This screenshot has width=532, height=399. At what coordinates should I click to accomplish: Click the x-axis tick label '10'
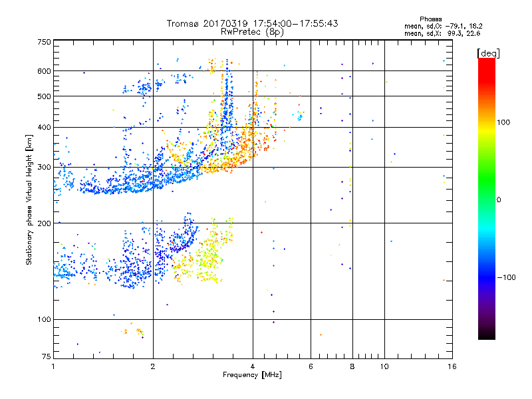[x=384, y=366]
